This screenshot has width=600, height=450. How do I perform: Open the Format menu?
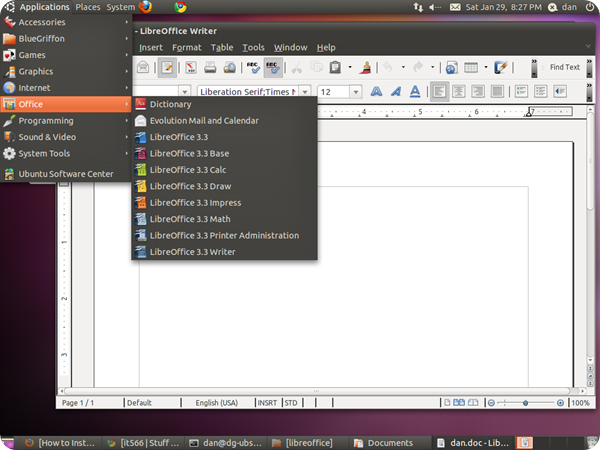click(x=187, y=47)
